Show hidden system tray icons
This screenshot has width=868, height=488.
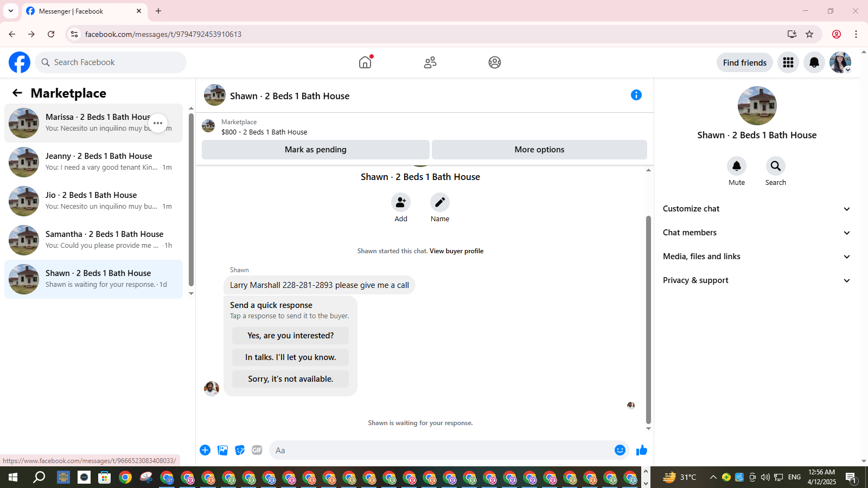point(713,477)
